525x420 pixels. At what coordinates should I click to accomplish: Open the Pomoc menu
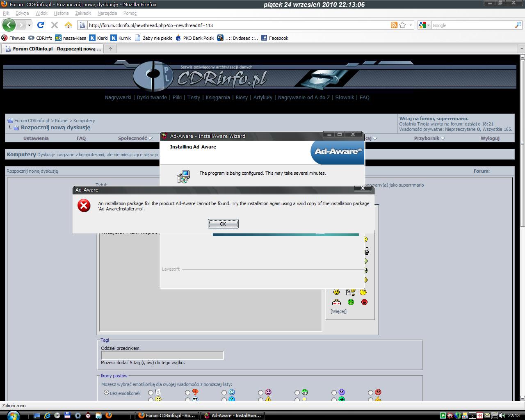[x=130, y=13]
